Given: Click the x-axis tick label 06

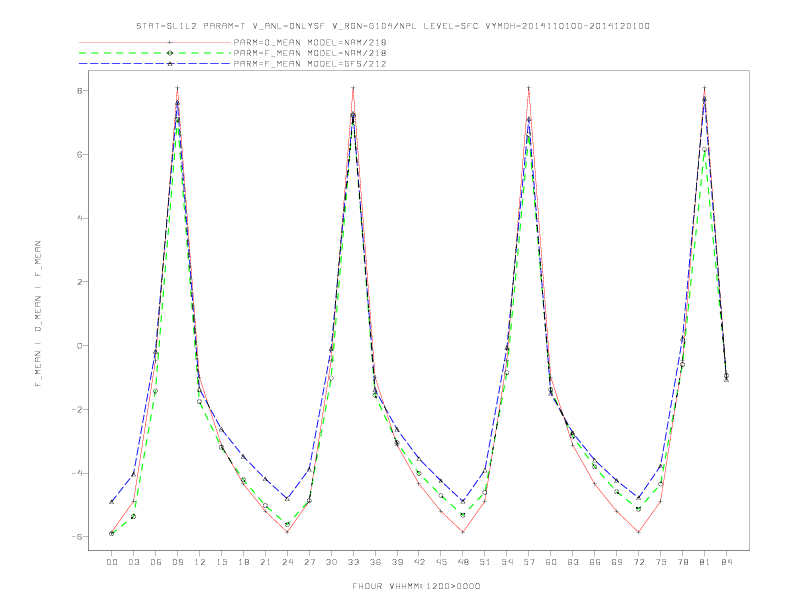Looking at the screenshot, I should click(x=156, y=562).
